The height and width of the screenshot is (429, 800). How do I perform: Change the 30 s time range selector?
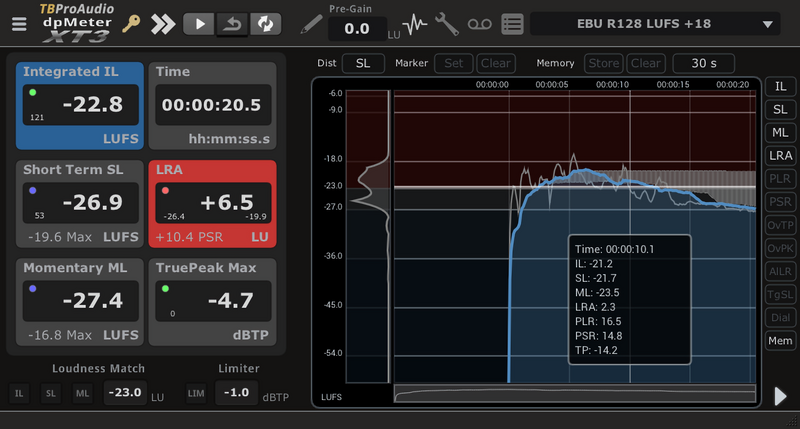click(x=706, y=63)
